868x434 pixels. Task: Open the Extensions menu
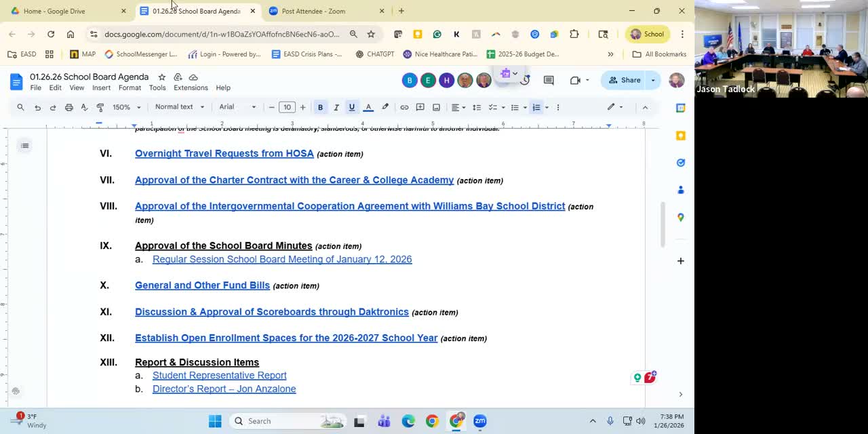pyautogui.click(x=191, y=87)
